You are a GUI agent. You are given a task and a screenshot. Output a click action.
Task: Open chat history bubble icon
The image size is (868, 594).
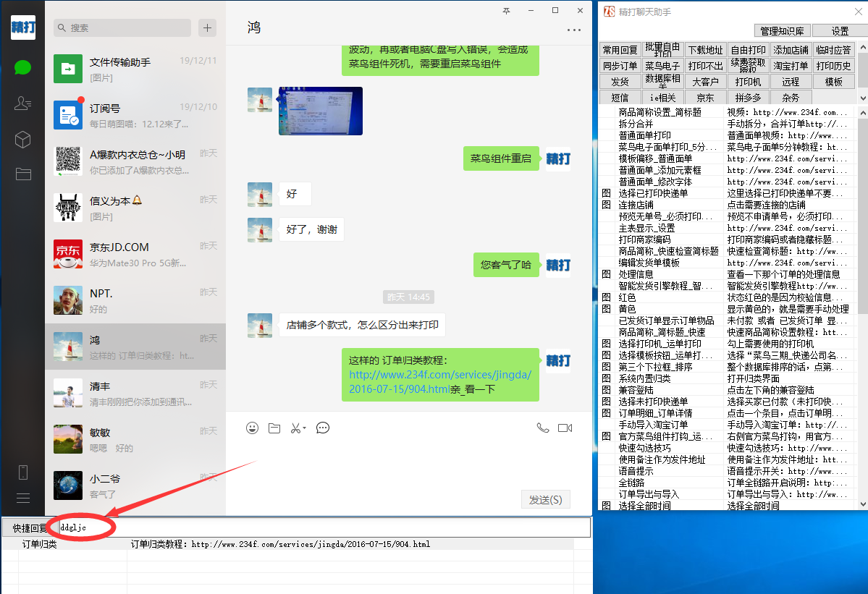323,428
